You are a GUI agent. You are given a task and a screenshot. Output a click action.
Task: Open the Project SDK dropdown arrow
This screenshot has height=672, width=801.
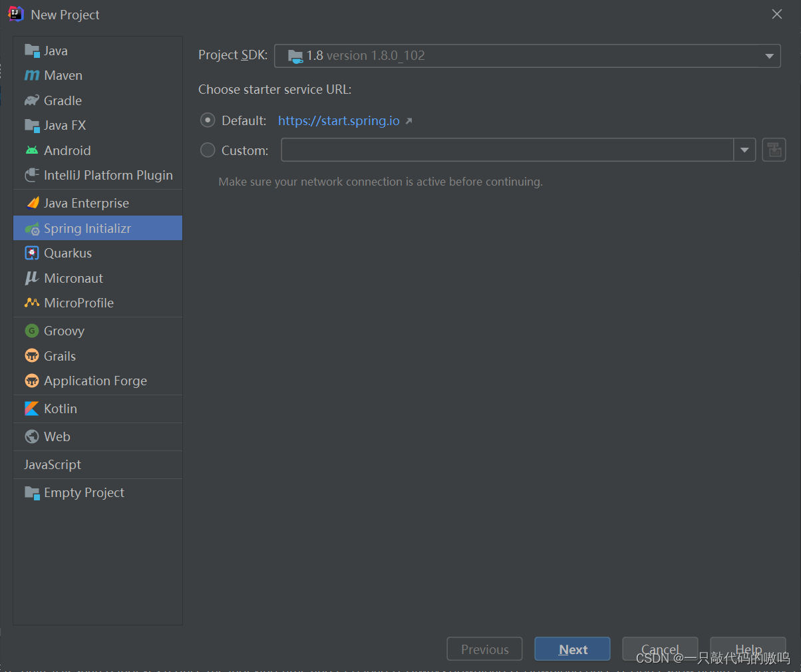(x=769, y=56)
